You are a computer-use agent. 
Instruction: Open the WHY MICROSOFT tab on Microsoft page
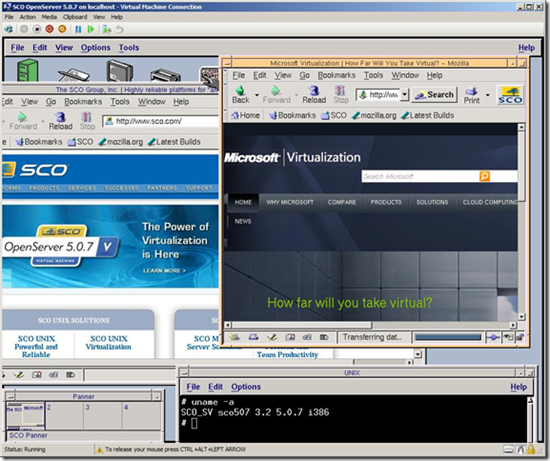pyautogui.click(x=290, y=202)
